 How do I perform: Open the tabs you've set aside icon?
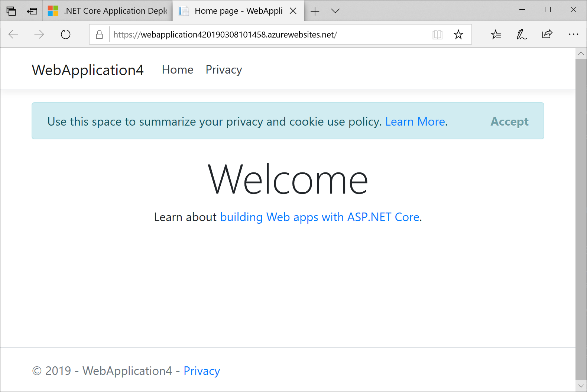[x=11, y=11]
